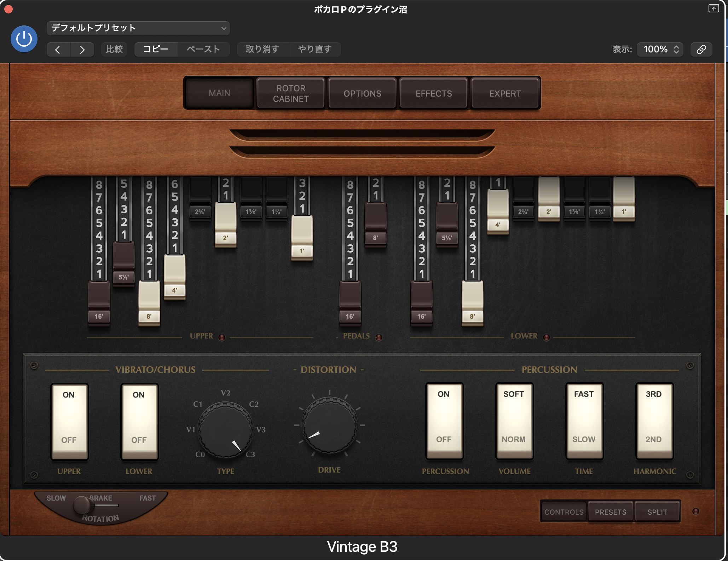Screen dimensions: 728x561
Task: Click the SPLIT button
Action: coord(657,512)
